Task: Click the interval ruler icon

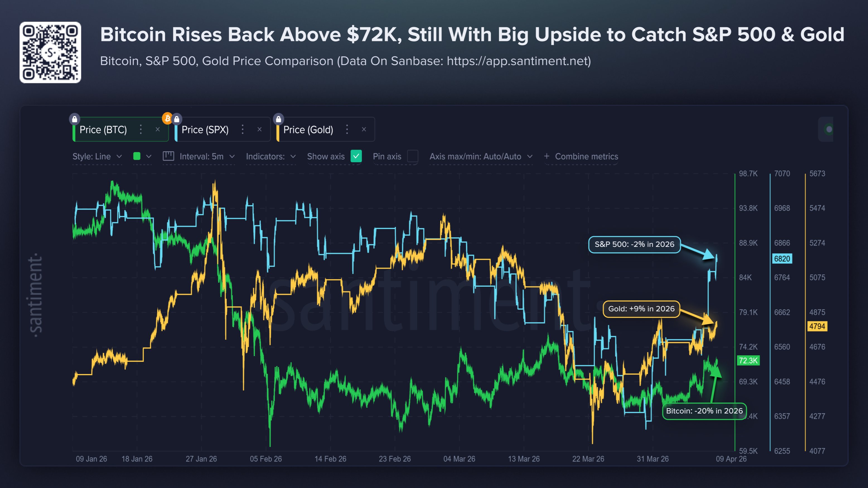Action: point(168,156)
